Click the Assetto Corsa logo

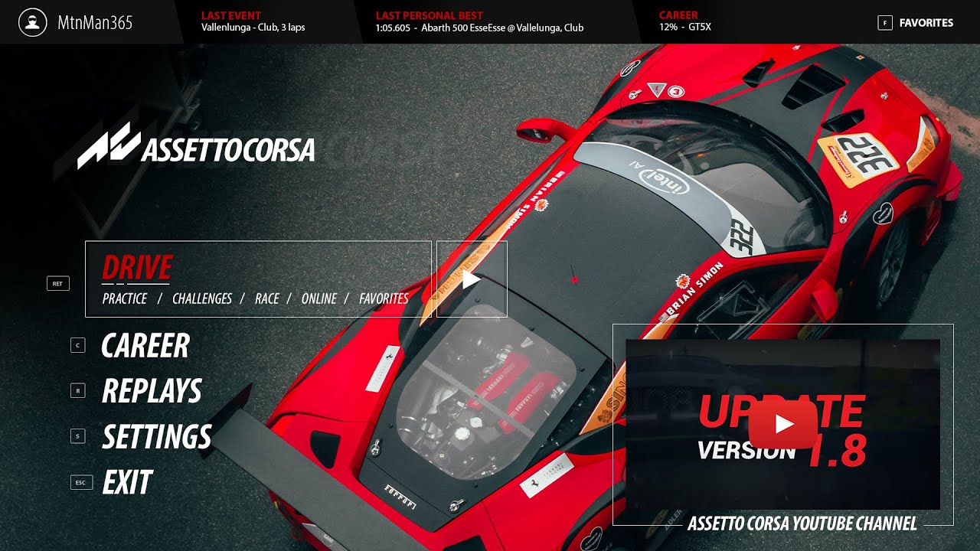(x=196, y=145)
